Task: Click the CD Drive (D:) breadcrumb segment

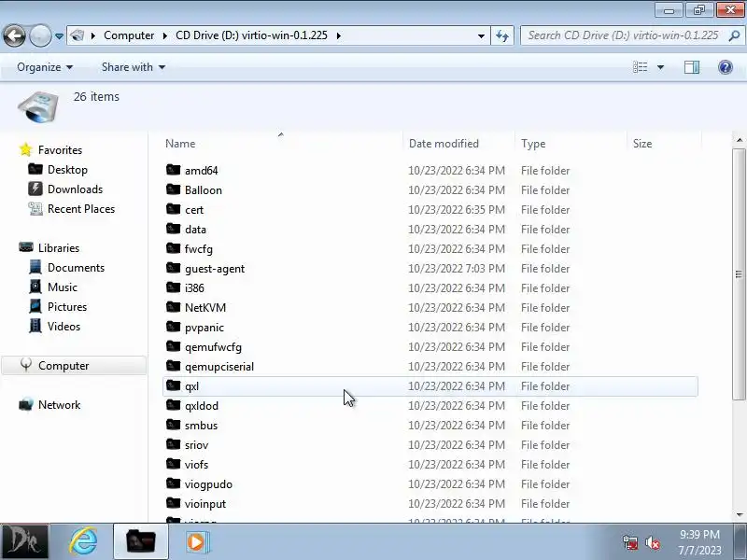Action: tap(251, 35)
